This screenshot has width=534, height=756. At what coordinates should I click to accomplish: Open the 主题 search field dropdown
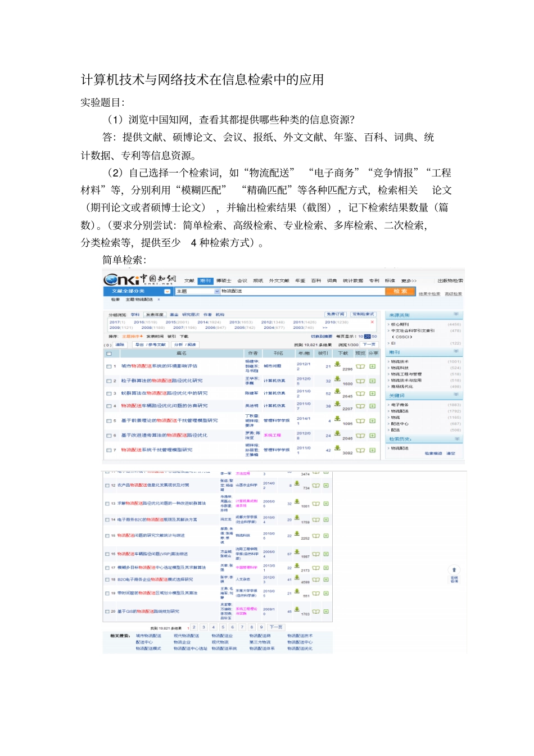(x=217, y=291)
